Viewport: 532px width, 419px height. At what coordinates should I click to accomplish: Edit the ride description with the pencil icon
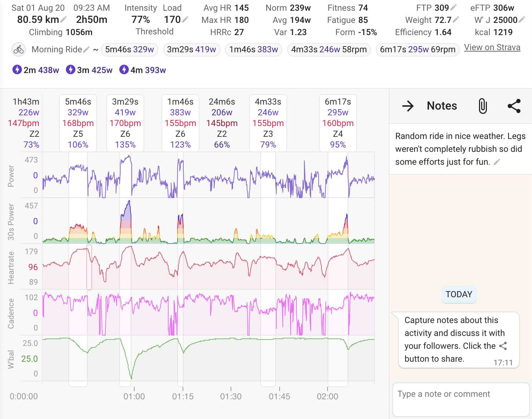(497, 162)
